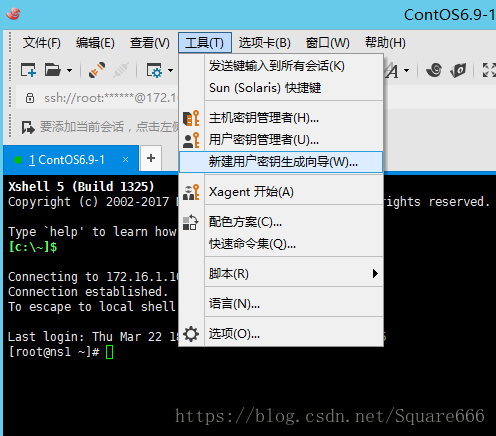Open the 查看(V) menu
The image size is (496, 436).
click(x=150, y=43)
